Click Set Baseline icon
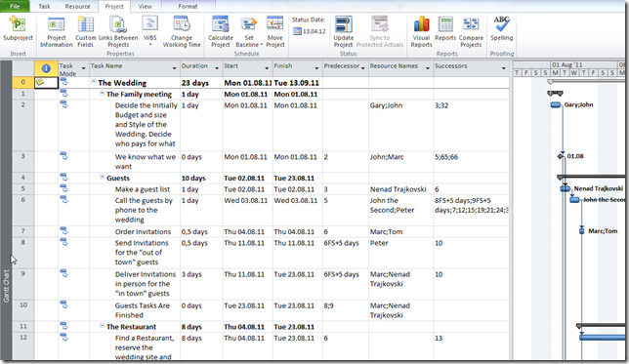 [x=249, y=24]
